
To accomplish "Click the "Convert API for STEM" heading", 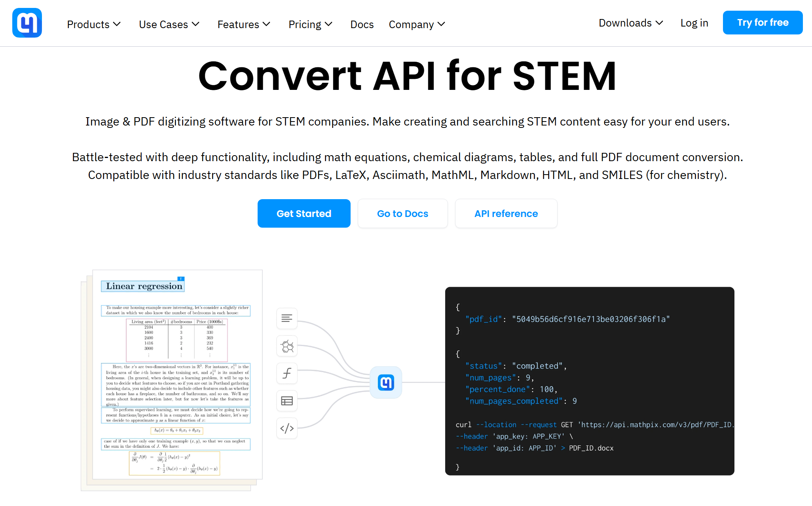I will (x=407, y=76).
